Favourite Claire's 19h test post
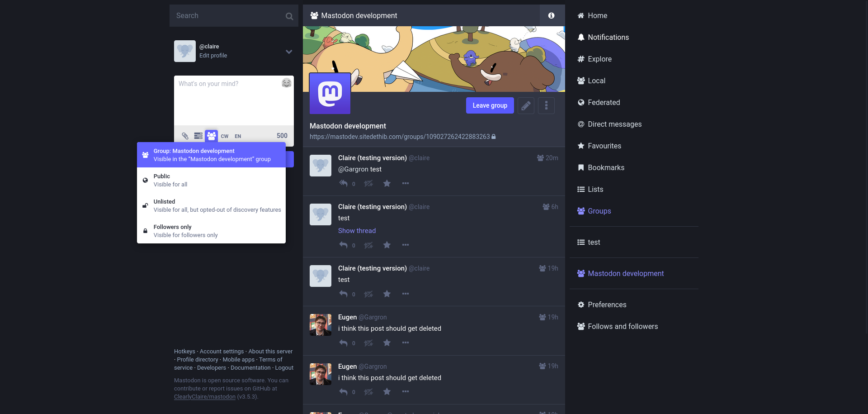 click(x=387, y=294)
